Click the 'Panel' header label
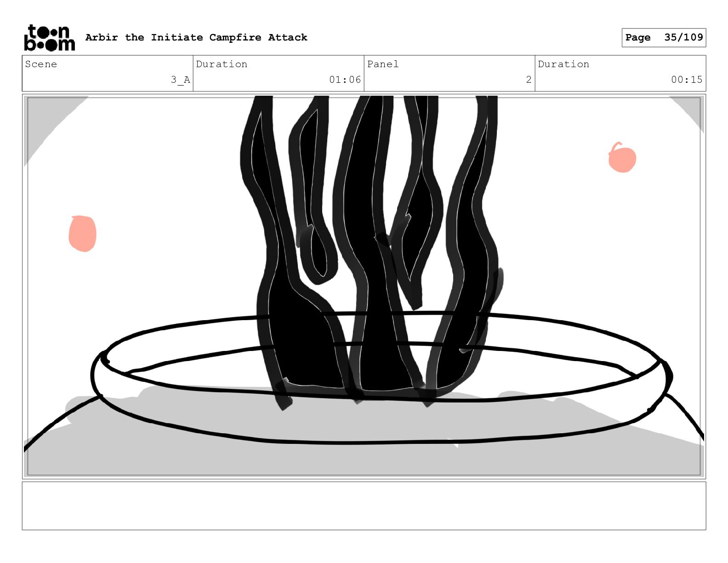The height and width of the screenshot is (563, 728). 383,64
